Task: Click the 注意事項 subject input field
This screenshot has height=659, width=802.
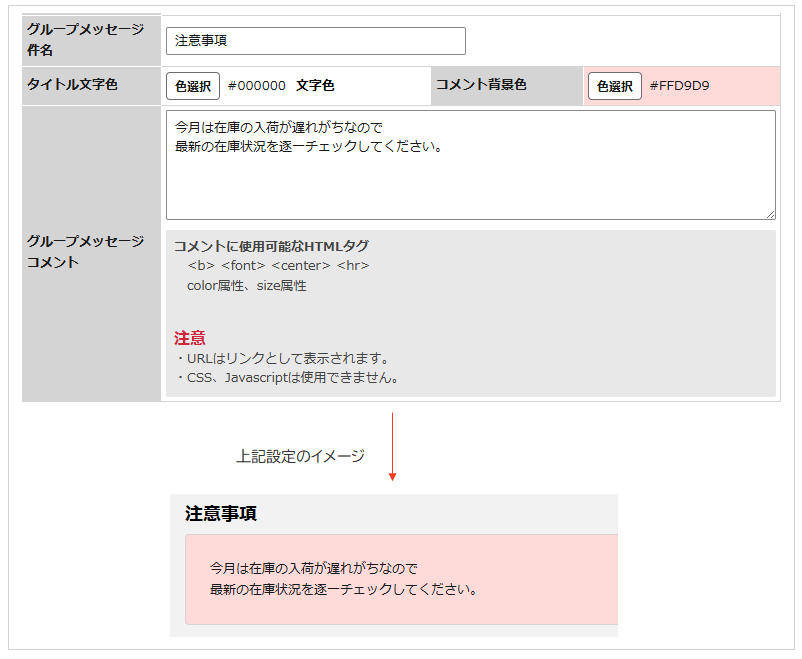Action: (316, 41)
